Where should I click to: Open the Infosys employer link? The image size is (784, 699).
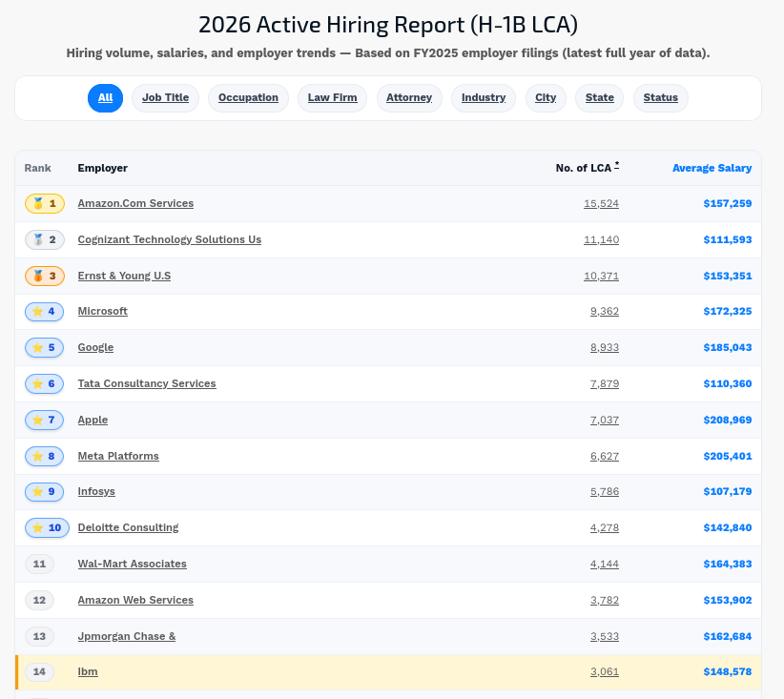pos(96,491)
